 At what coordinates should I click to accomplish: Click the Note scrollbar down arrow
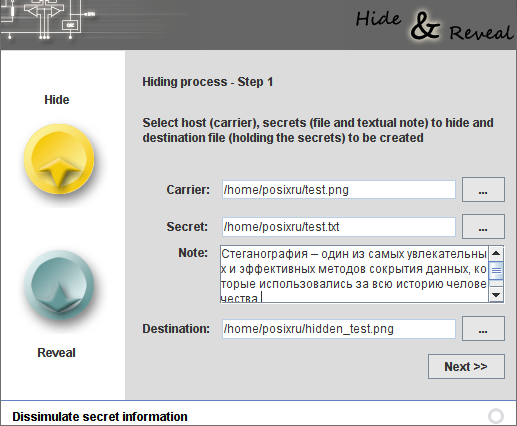click(496, 295)
